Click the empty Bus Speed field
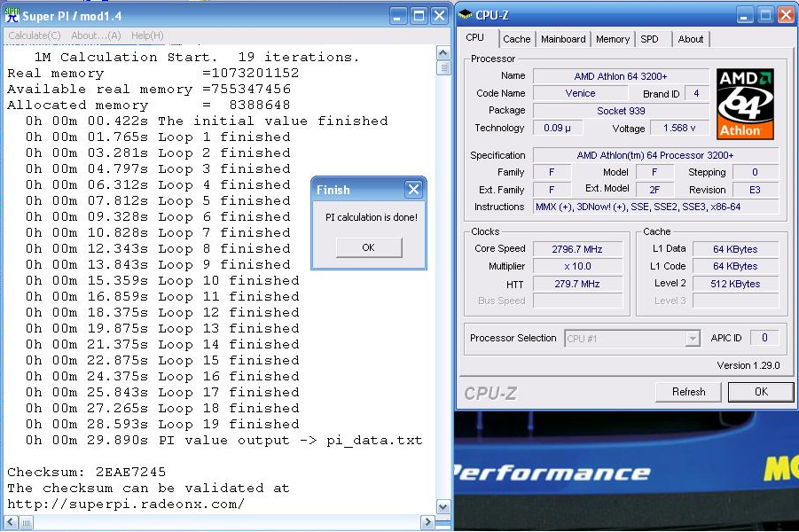The width and height of the screenshot is (799, 532). [x=577, y=301]
